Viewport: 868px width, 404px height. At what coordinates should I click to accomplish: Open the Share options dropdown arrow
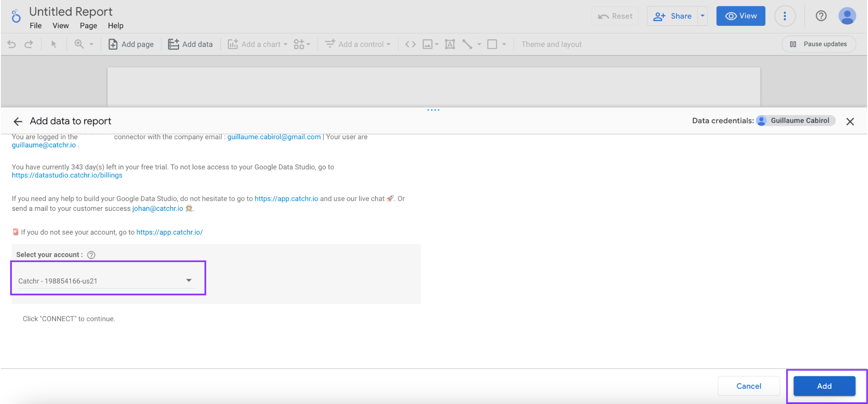(703, 16)
